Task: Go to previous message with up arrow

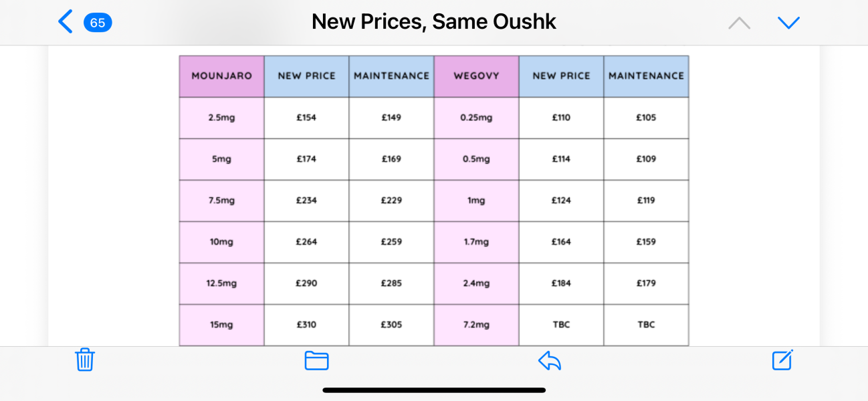Action: pos(739,23)
